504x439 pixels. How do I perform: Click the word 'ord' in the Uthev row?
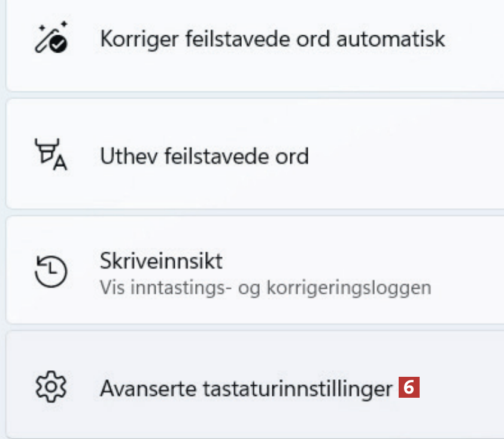point(293,157)
